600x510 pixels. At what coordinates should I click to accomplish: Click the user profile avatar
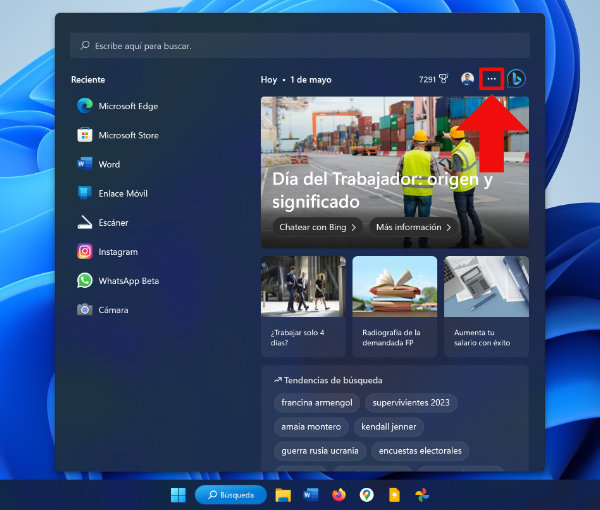coord(467,79)
